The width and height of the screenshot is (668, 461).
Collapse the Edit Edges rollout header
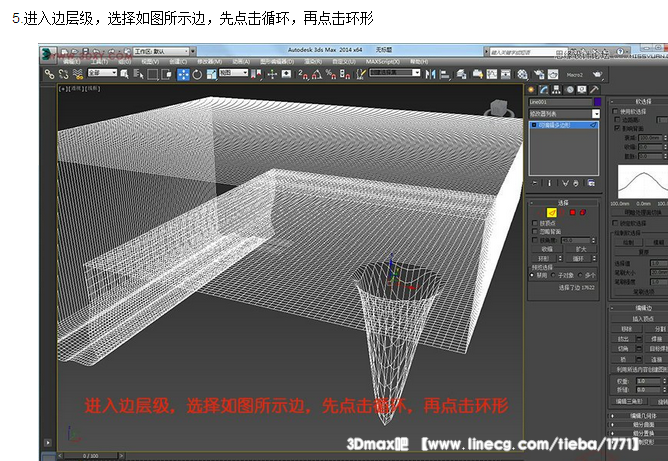coord(638,308)
